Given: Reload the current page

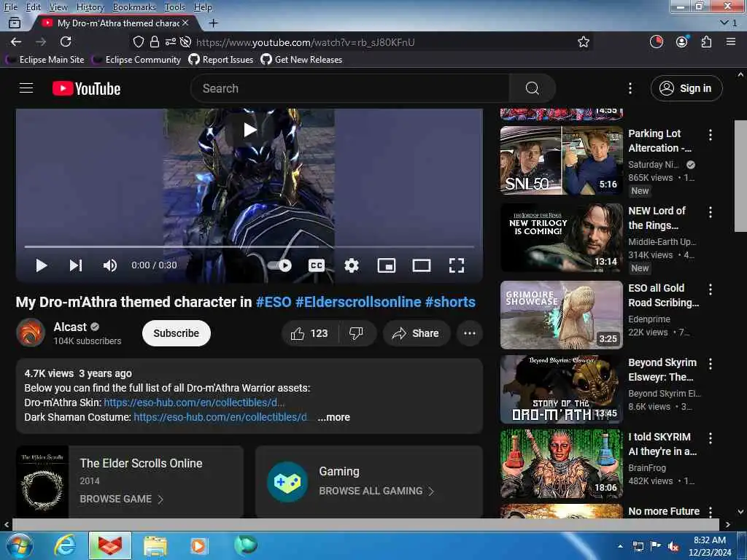Looking at the screenshot, I should 66,42.
